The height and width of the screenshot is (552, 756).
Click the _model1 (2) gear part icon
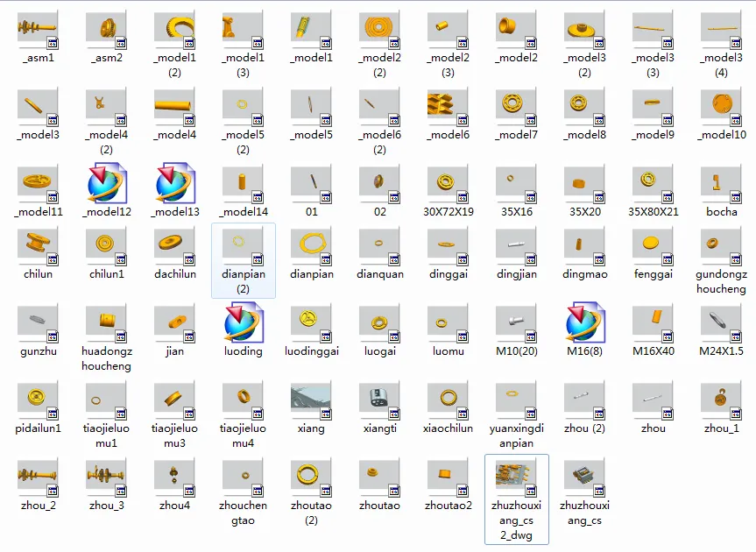pos(174,30)
